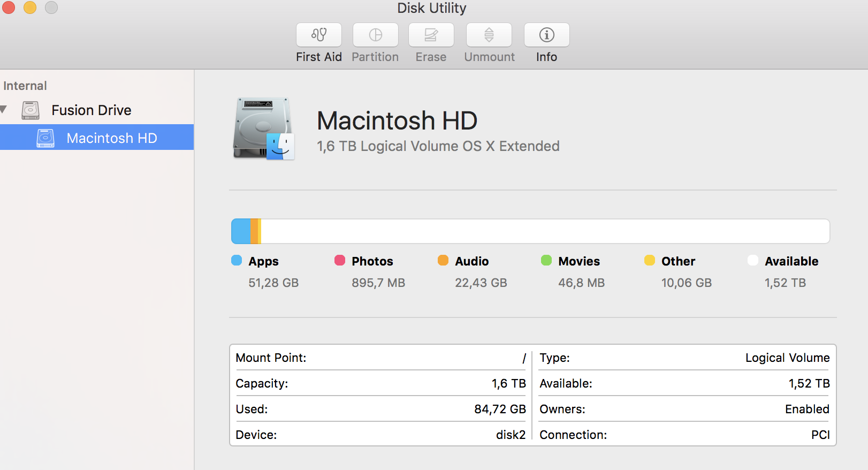This screenshot has height=470, width=868.
Task: Click the Erase toolbar icon
Action: click(431, 35)
